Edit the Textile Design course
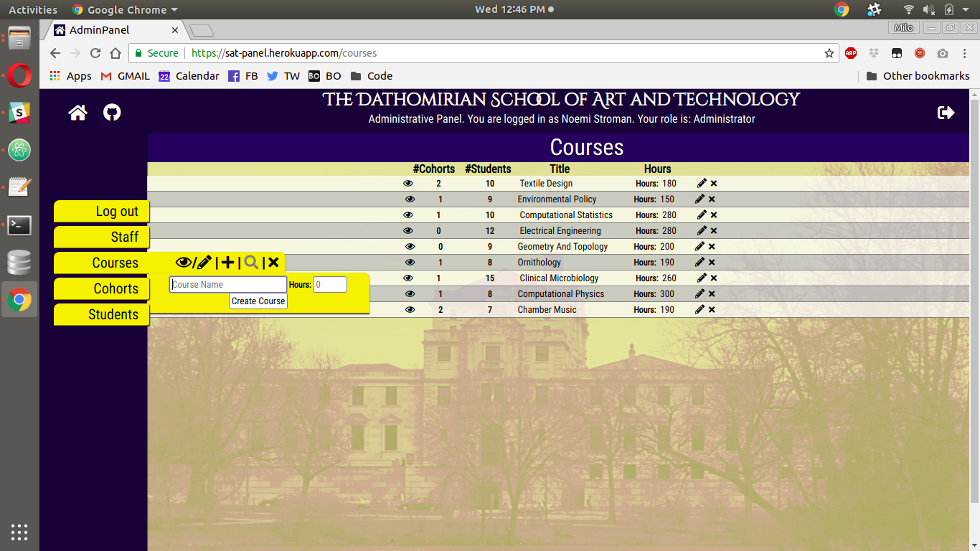This screenshot has width=980, height=551. 702,184
